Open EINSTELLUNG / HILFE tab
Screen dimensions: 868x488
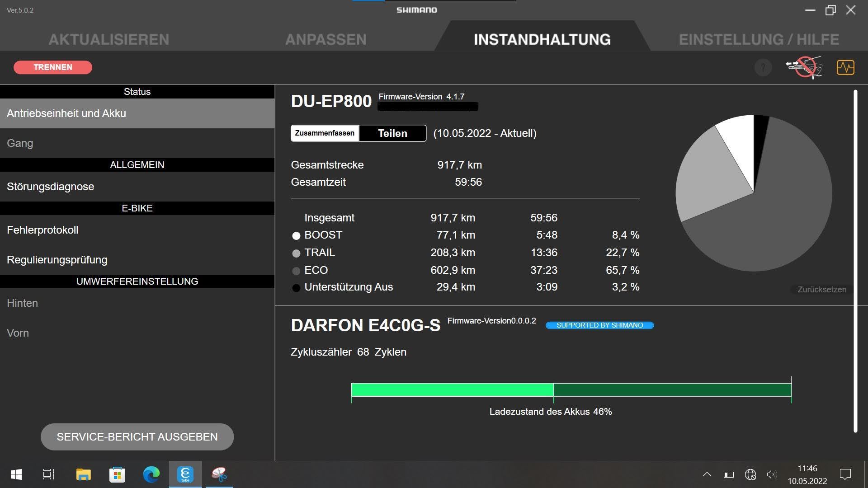point(759,40)
